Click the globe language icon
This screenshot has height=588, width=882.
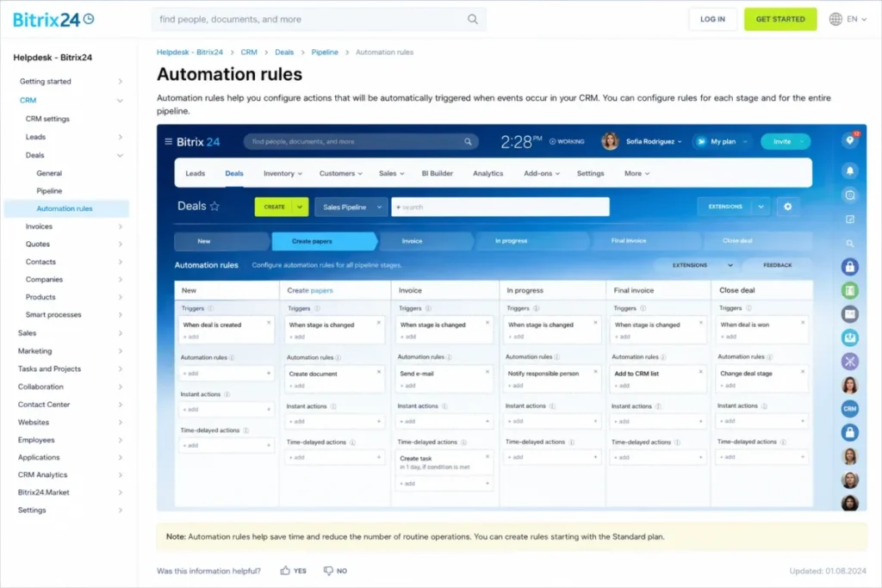[x=835, y=19]
